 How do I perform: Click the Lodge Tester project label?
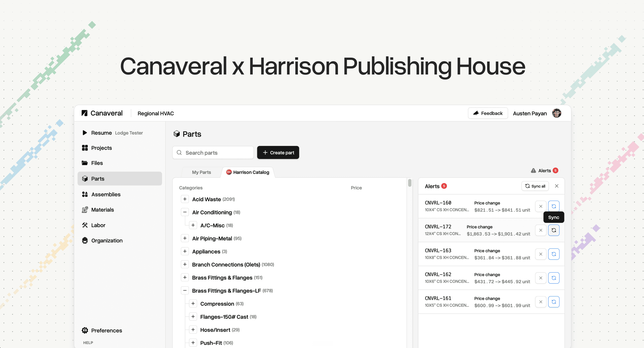click(x=129, y=133)
